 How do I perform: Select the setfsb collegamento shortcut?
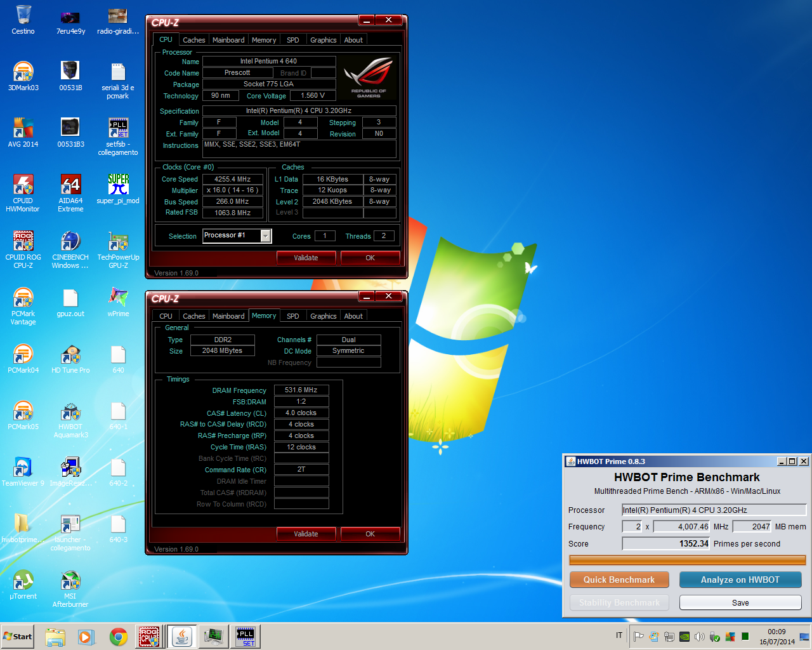(118, 136)
